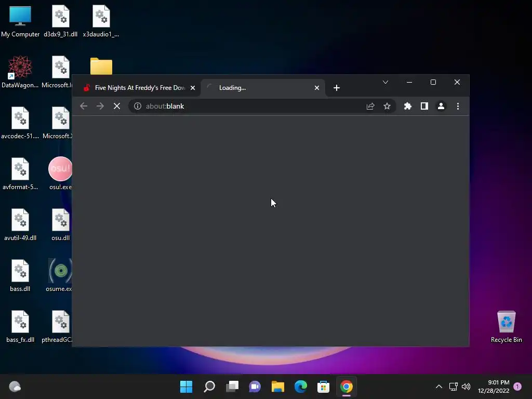This screenshot has width=532, height=399.
Task: Open Microsoft Store from taskbar
Action: tap(323, 387)
